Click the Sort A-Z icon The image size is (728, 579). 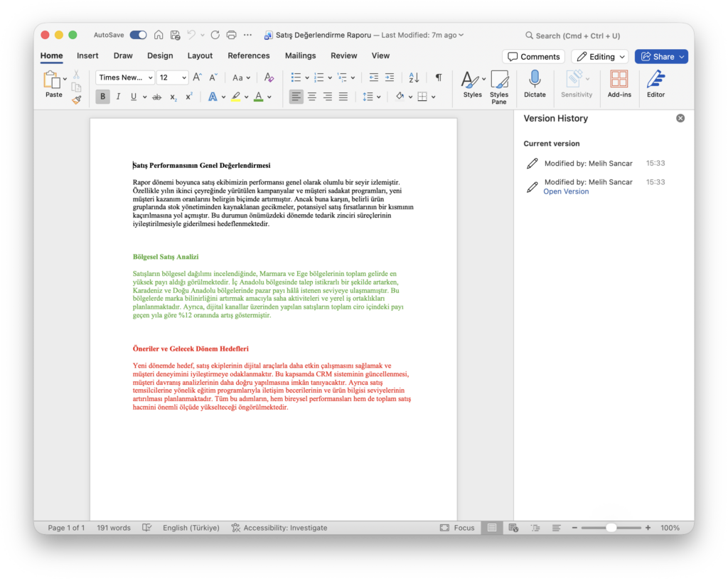414,77
